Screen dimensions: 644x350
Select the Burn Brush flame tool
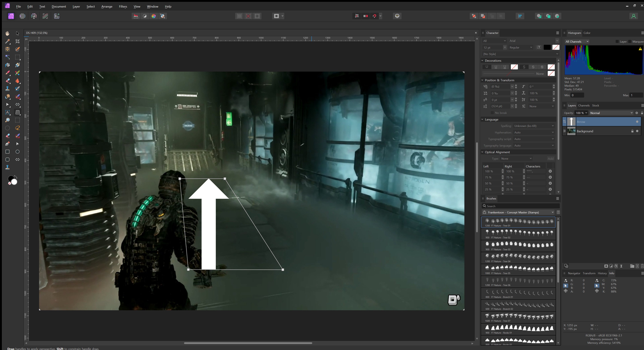coord(17,81)
